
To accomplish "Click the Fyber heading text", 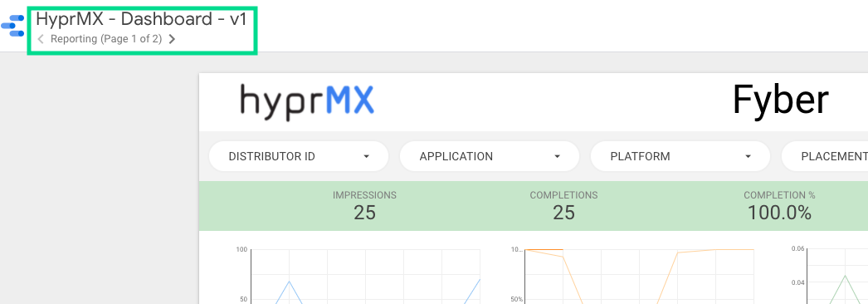I will (x=781, y=101).
